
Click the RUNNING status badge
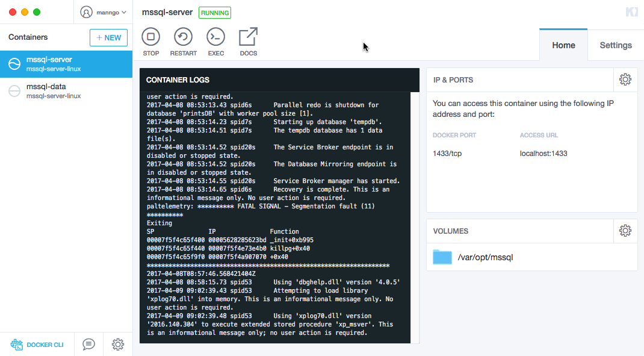pyautogui.click(x=215, y=13)
